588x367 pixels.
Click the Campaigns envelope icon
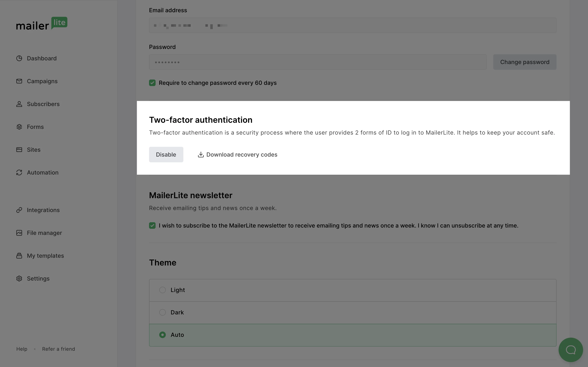tap(19, 81)
